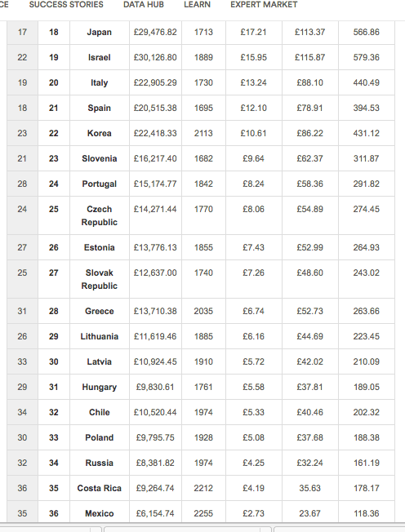Select the Mexico country cell
Image resolution: width=405 pixels, height=532 pixels.
(x=100, y=513)
